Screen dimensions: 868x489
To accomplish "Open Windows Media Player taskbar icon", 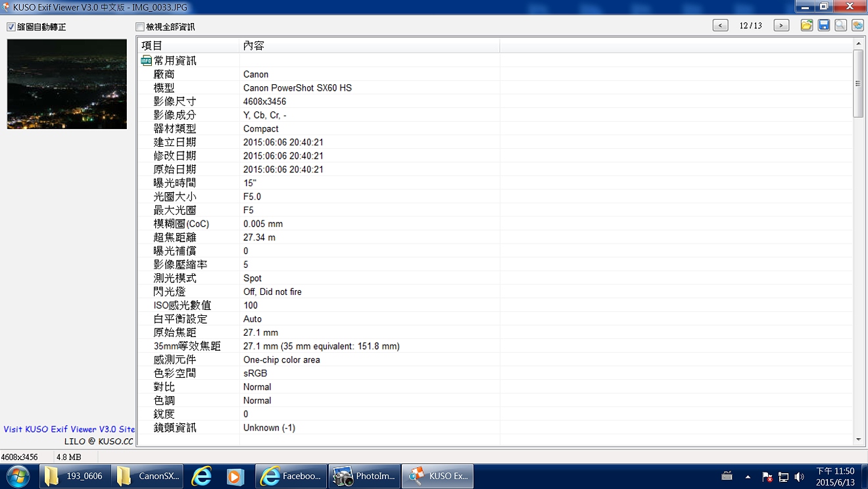I will (235, 476).
